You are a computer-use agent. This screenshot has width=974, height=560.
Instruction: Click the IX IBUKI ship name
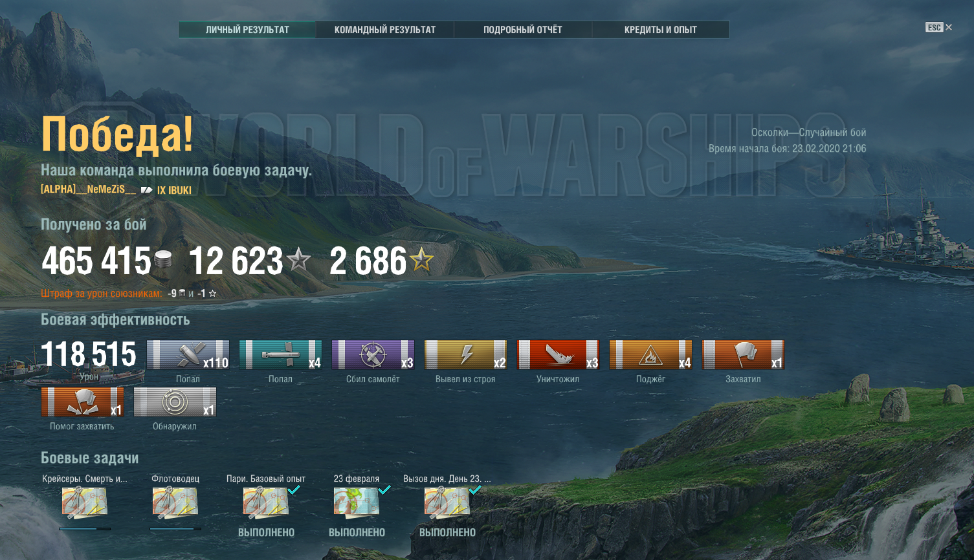click(x=173, y=190)
